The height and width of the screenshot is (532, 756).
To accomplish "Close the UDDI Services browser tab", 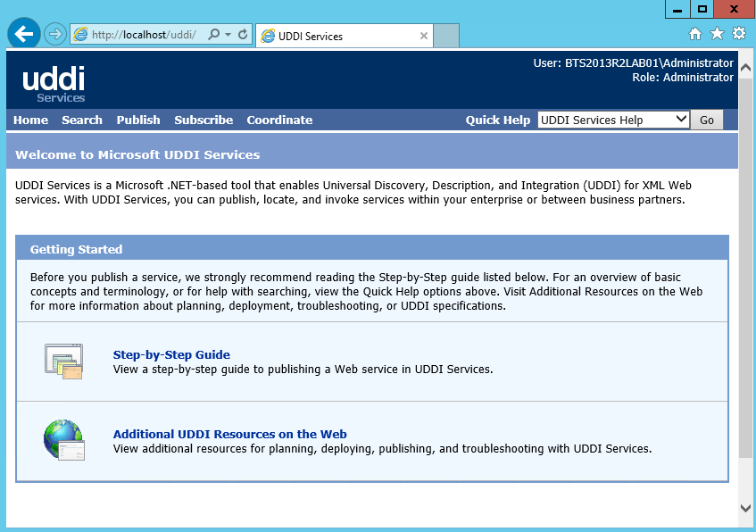I will coord(424,37).
